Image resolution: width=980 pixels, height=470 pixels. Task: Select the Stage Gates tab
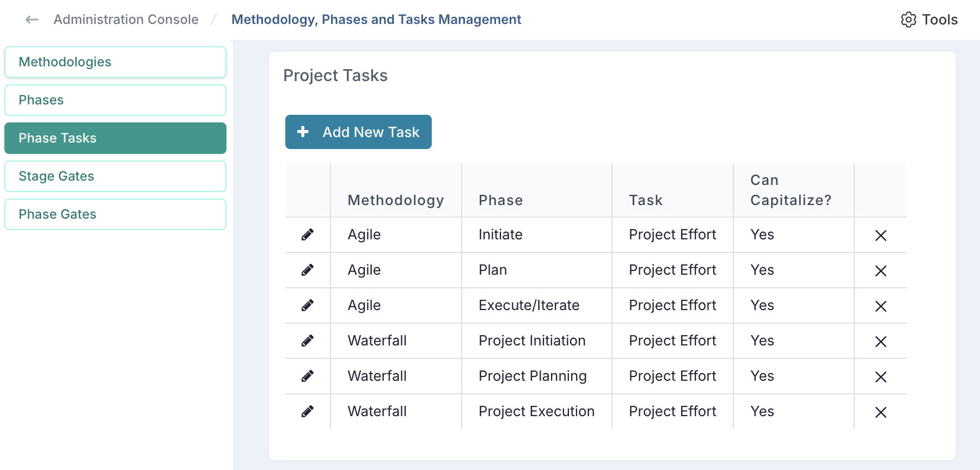coord(115,176)
